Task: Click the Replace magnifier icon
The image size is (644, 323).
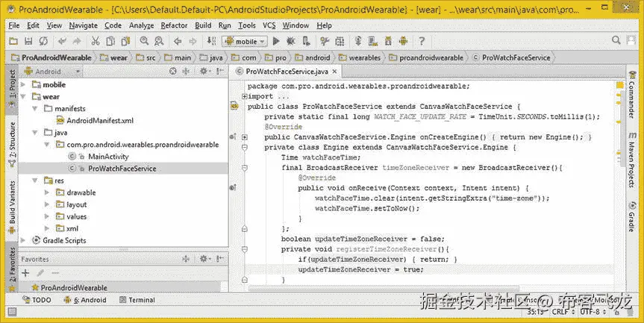Action: point(159,41)
